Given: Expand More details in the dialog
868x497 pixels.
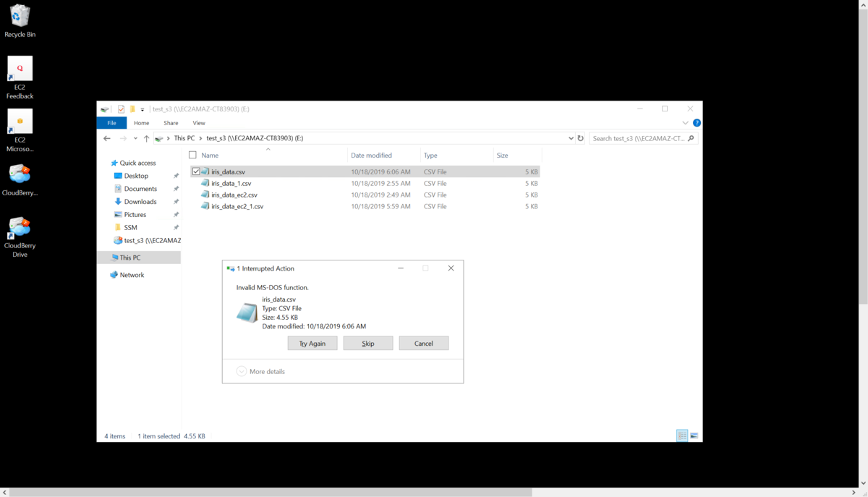Looking at the screenshot, I should (260, 372).
